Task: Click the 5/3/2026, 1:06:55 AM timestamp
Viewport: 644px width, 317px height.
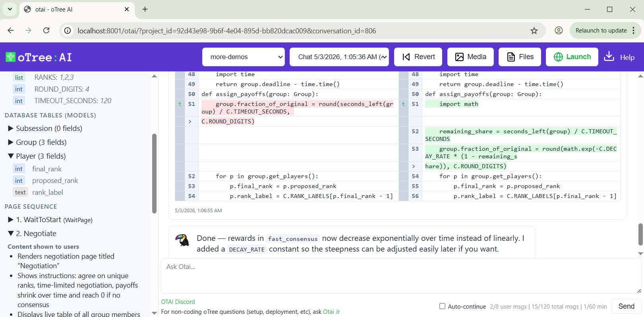Action: (198, 211)
